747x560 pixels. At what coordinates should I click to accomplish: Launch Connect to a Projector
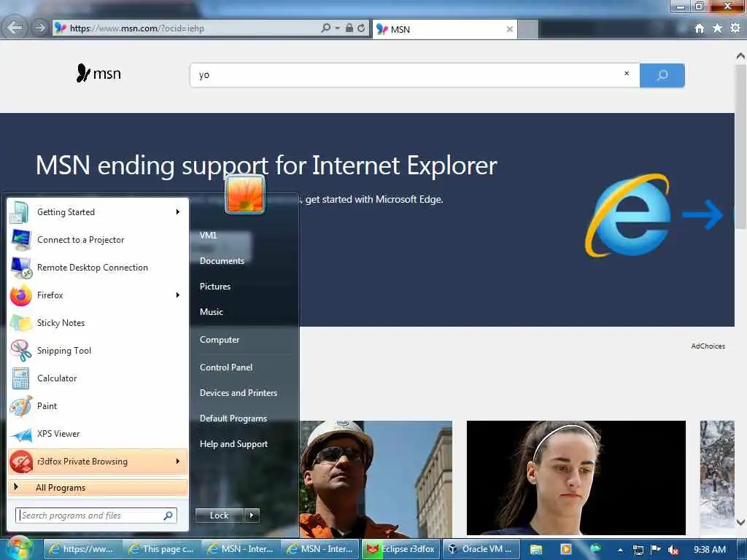tap(98, 239)
